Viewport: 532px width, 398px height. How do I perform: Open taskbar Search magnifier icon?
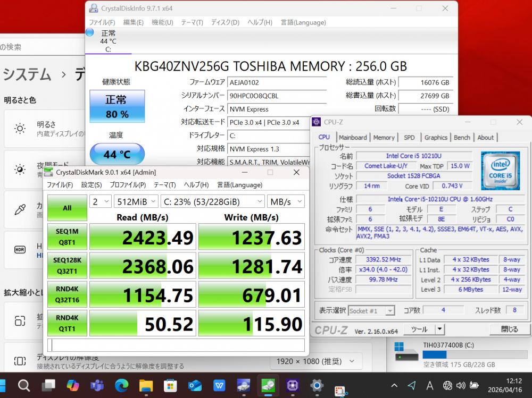[x=24, y=385]
